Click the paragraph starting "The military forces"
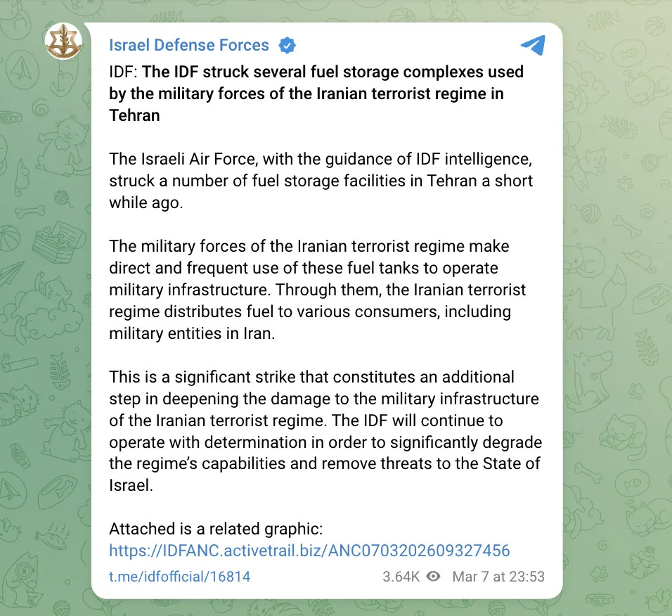The width and height of the screenshot is (672, 616). tap(318, 290)
